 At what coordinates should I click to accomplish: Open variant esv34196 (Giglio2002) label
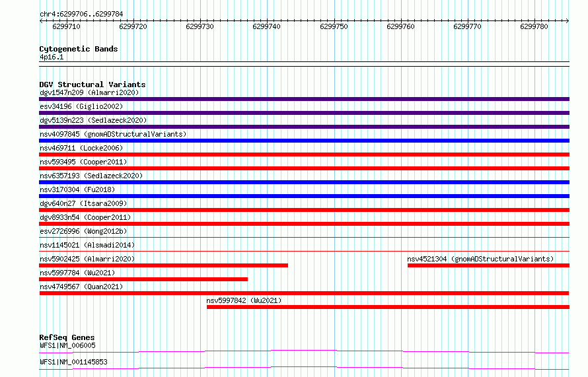pos(81,106)
